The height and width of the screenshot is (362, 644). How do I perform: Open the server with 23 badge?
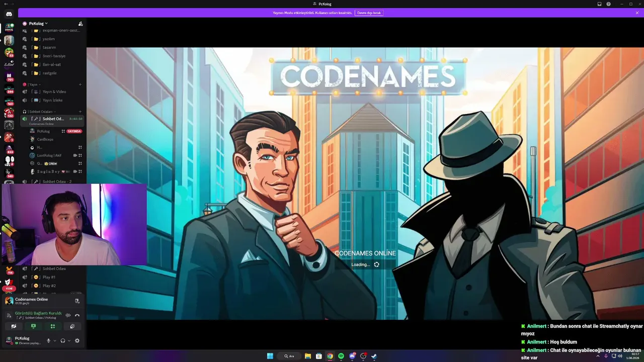pyautogui.click(x=9, y=52)
